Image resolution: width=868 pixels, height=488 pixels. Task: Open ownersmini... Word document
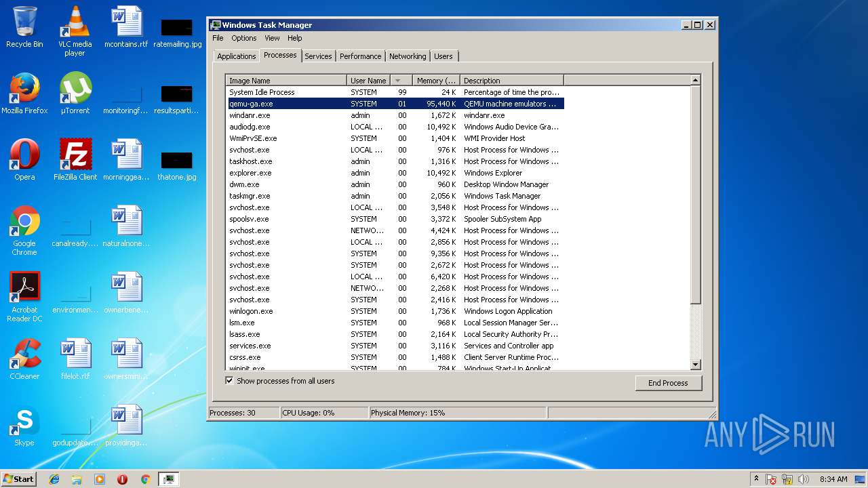tap(126, 359)
